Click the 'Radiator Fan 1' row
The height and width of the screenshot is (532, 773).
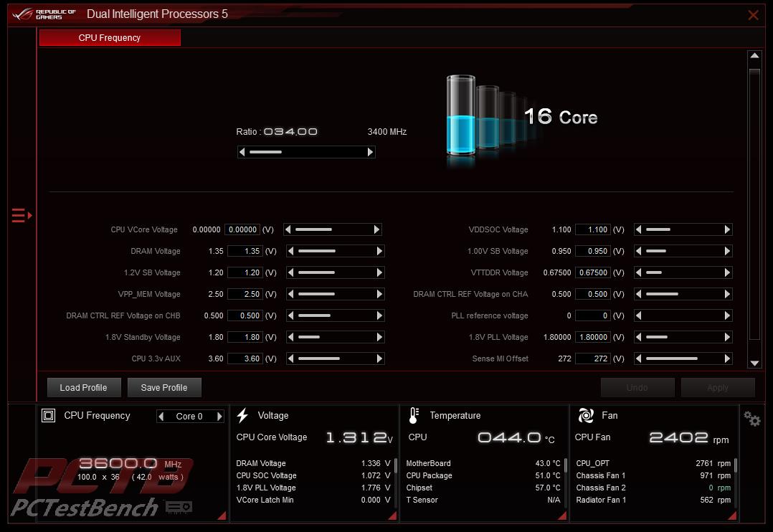tap(653, 500)
